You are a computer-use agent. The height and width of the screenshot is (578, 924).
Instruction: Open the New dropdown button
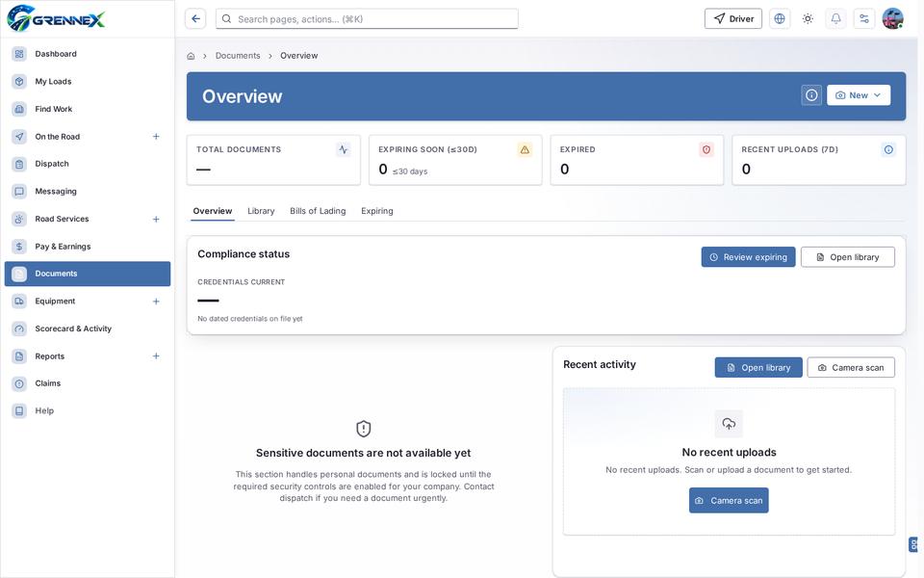(858, 95)
